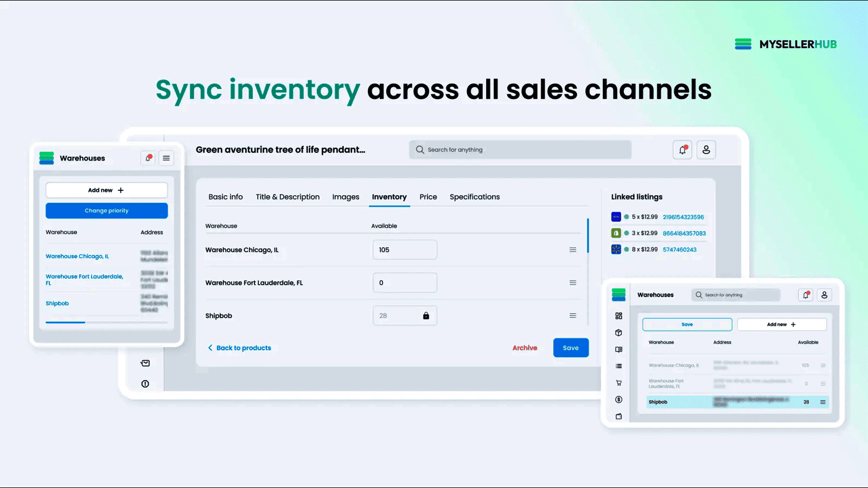Grab reorder handle for Warehouse Chicago row
This screenshot has height=488, width=868.
pyautogui.click(x=573, y=250)
